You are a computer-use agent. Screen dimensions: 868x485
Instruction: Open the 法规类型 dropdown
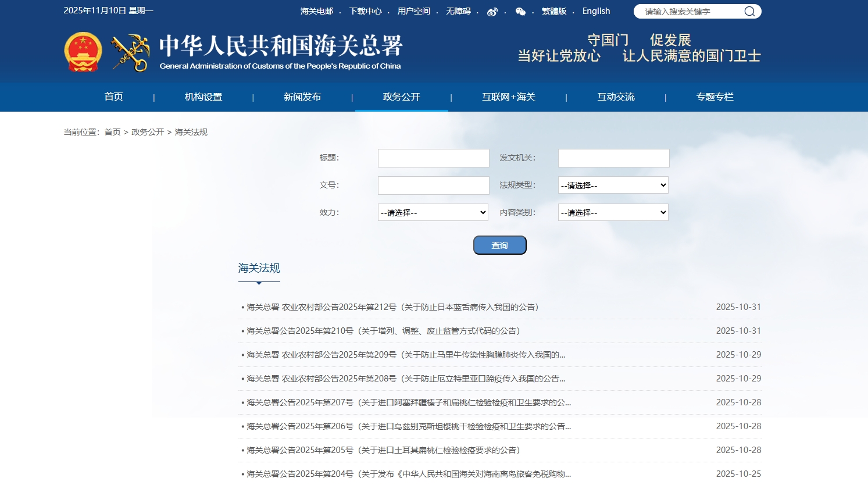(x=613, y=185)
